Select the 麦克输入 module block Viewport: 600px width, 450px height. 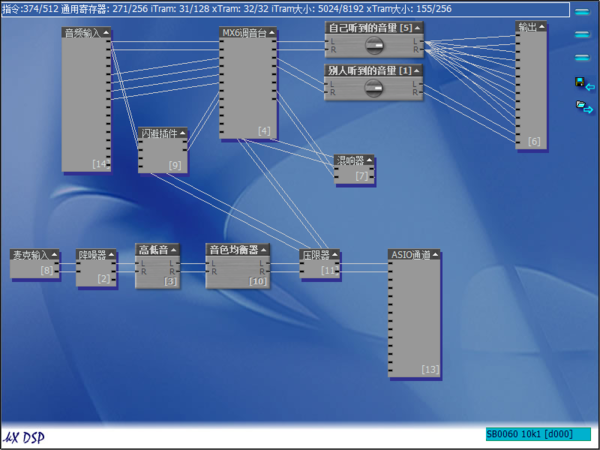click(x=30, y=266)
